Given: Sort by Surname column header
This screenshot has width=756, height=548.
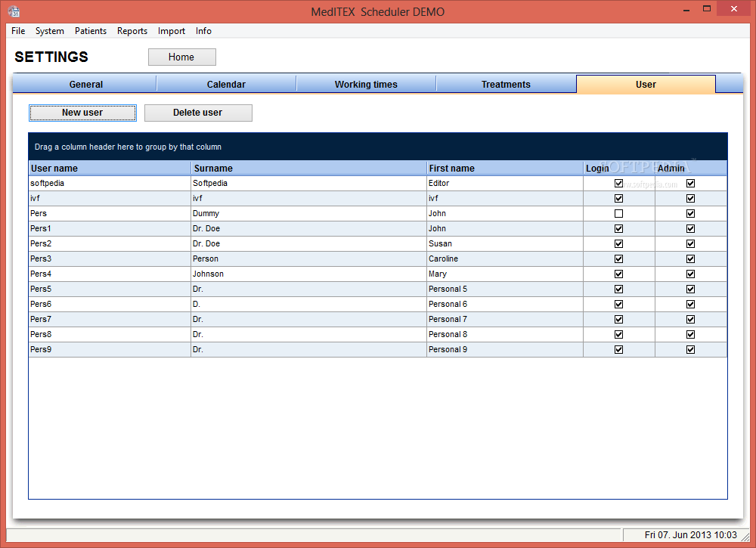Looking at the screenshot, I should (x=309, y=169).
